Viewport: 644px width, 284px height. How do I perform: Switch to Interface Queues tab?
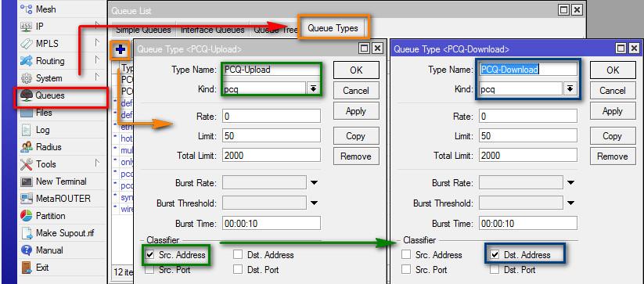coord(212,30)
